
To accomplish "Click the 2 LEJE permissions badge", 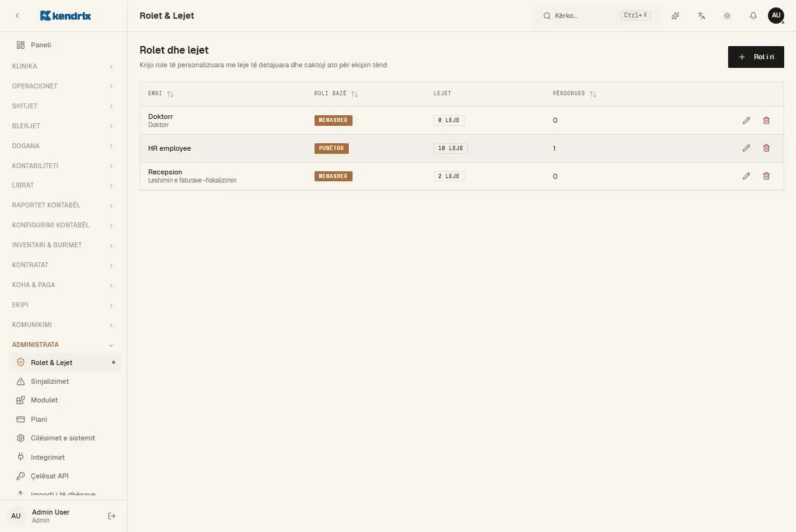I will pyautogui.click(x=449, y=176).
